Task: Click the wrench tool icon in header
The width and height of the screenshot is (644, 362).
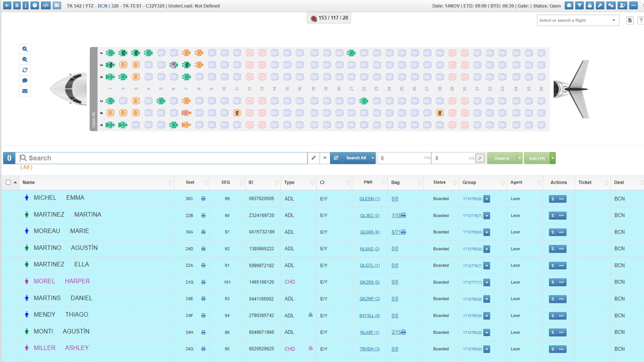Action: pyautogui.click(x=600, y=6)
